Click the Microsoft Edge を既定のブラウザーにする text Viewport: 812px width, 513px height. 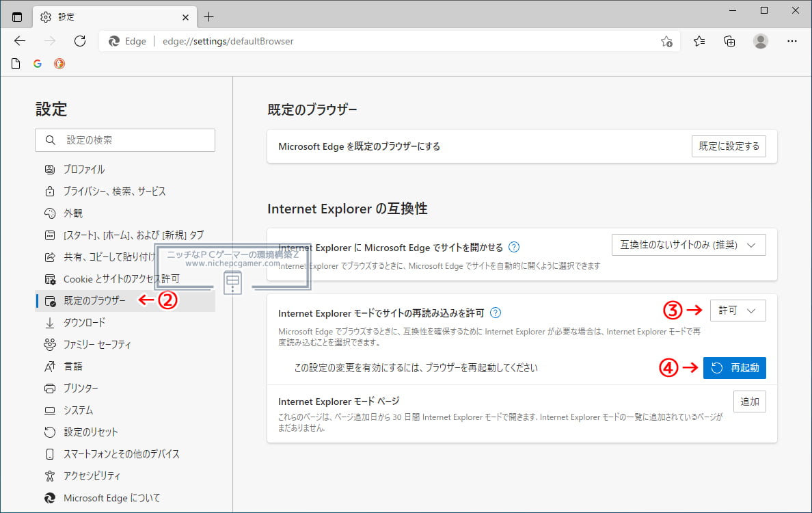359,146
